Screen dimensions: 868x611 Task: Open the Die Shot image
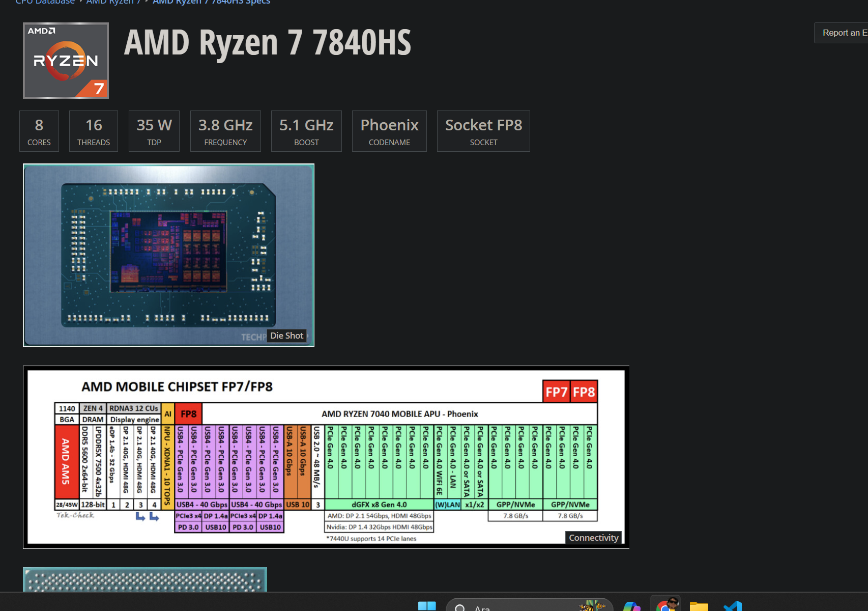click(x=168, y=255)
